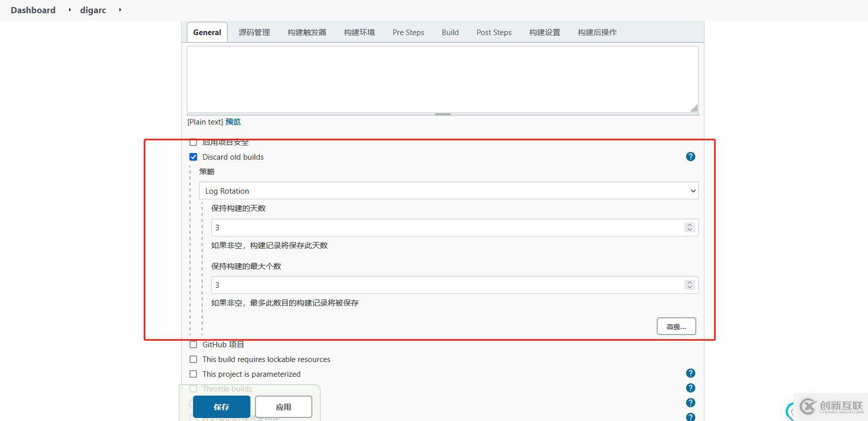Image resolution: width=868 pixels, height=421 pixels.
Task: Click the Discard old builds label text
Action: click(x=233, y=157)
